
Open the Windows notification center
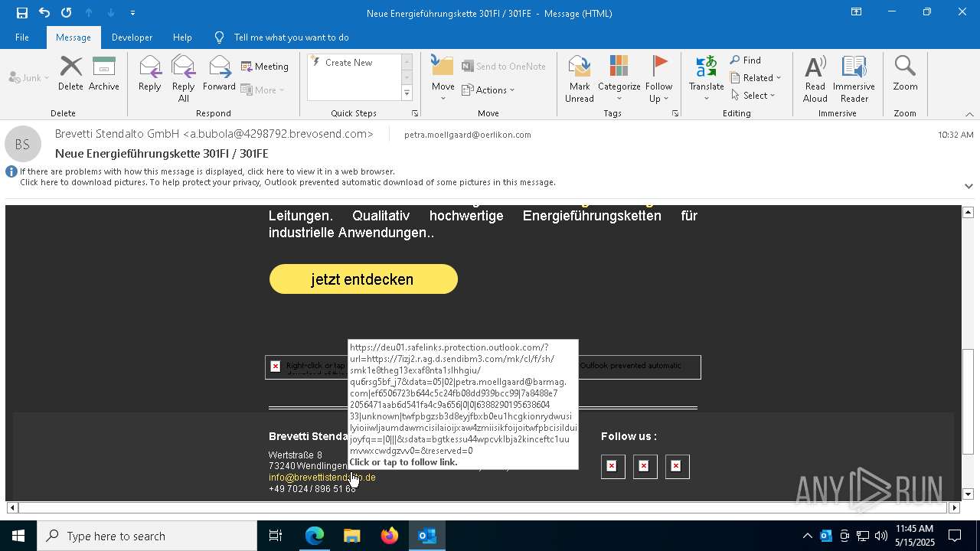(955, 536)
